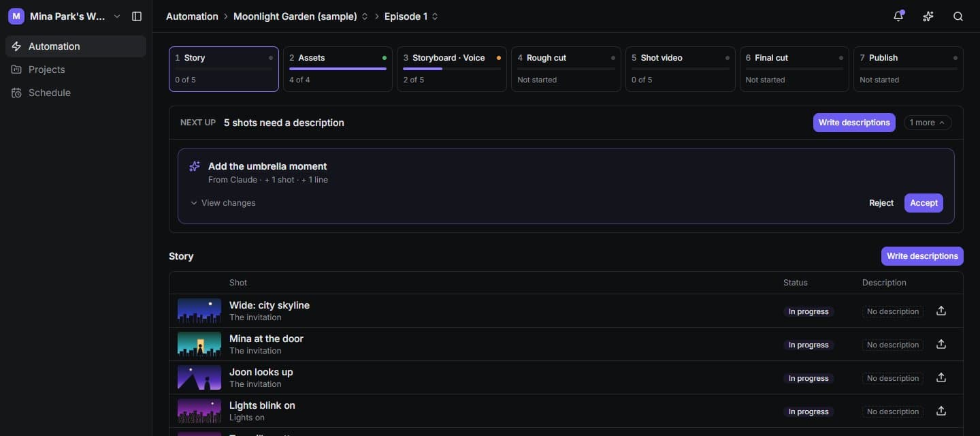Open the AI sparkle assistant icon
This screenshot has height=436, width=980.
click(x=928, y=16)
